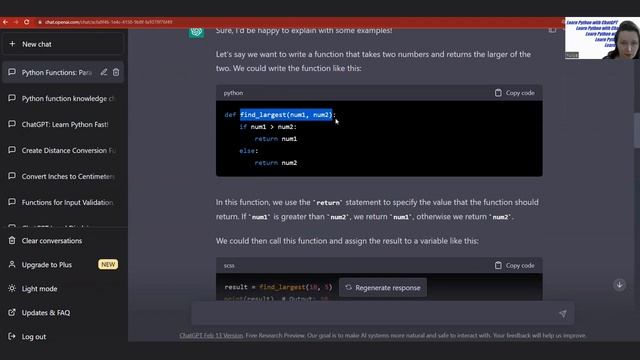Image resolution: width=640 pixels, height=360 pixels.
Task: Open Create Distance Conversion chat
Action: pos(63,150)
